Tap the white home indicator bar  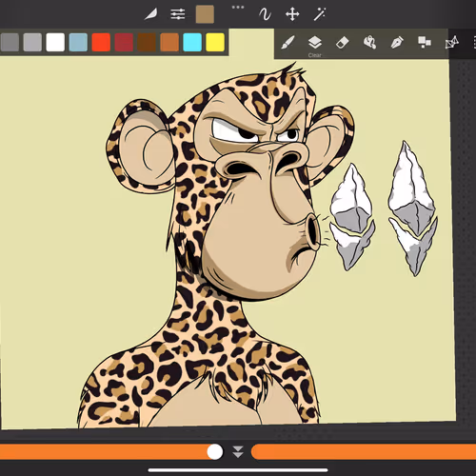point(238,470)
